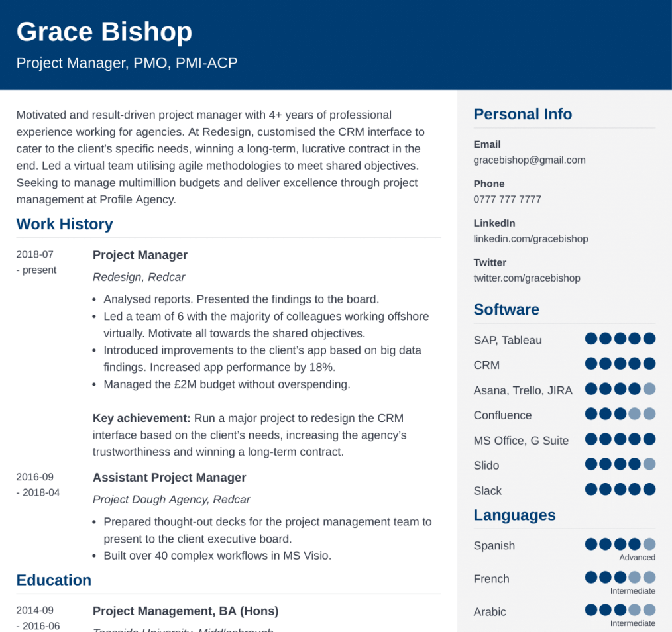Click the Work History section heading
Image resolution: width=672 pixels, height=632 pixels.
64,224
